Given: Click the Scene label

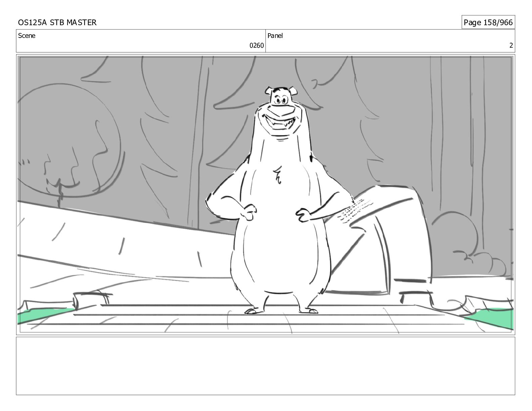Looking at the screenshot, I should pos(27,36).
